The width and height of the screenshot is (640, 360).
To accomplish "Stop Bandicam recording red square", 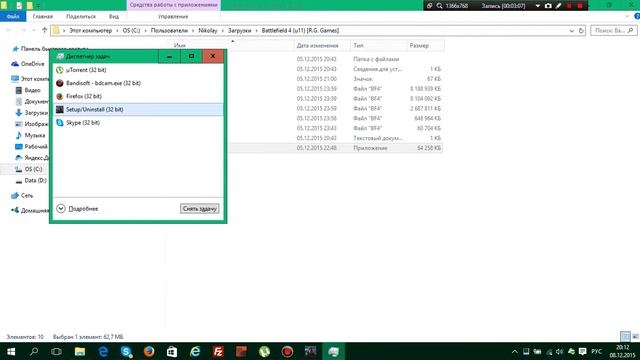I will [580, 6].
